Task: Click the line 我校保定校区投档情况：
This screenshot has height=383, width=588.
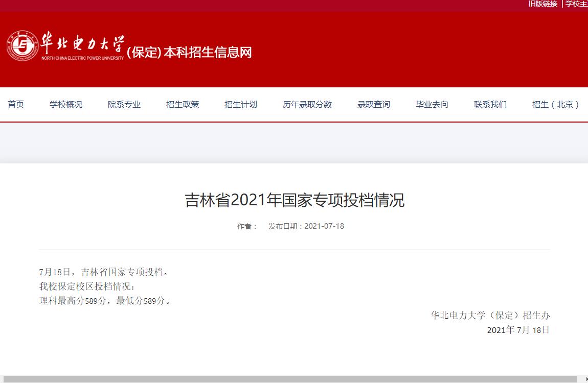Action: point(87,286)
